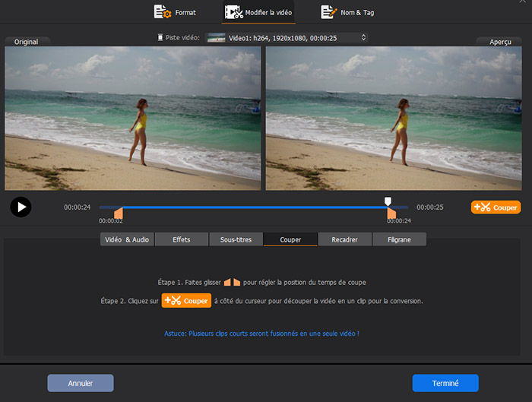Click the Modifier la vidéo scissors icon
The width and height of the screenshot is (532, 402).
tap(234, 12)
